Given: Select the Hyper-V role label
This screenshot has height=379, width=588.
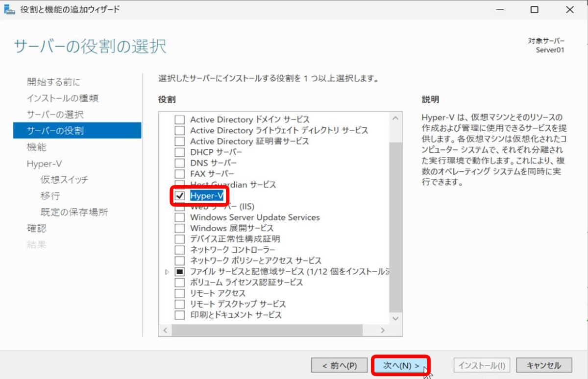Looking at the screenshot, I should point(207,195).
